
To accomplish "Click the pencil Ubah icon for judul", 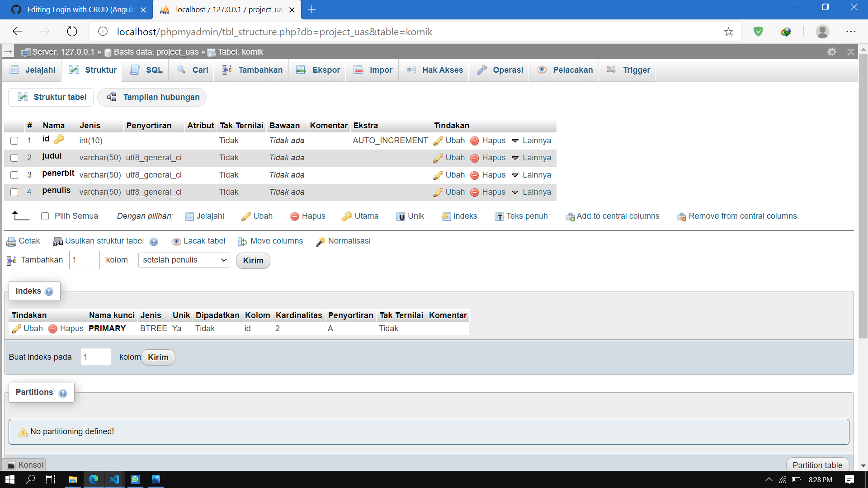I will 438,158.
